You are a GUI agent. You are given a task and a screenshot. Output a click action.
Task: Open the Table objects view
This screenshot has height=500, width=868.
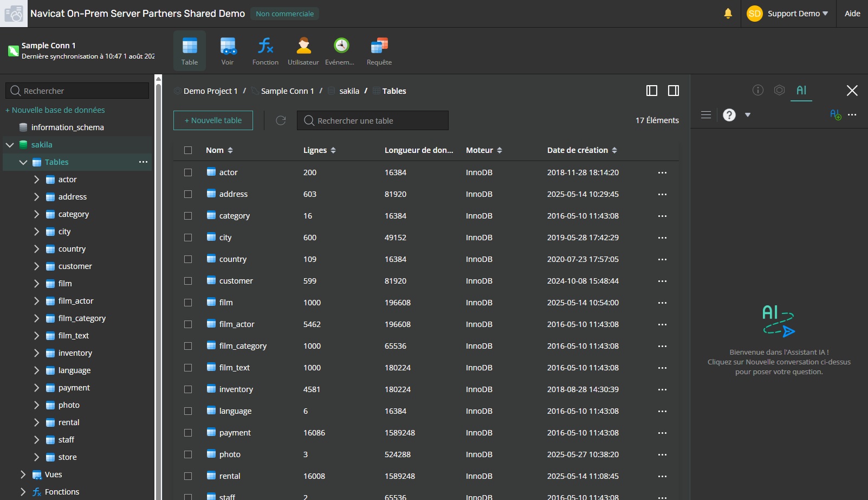pos(190,50)
